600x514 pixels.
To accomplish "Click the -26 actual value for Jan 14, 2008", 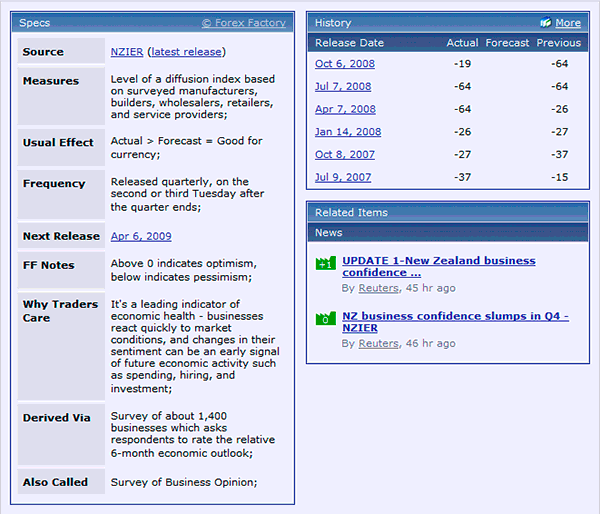I will 462,132.
